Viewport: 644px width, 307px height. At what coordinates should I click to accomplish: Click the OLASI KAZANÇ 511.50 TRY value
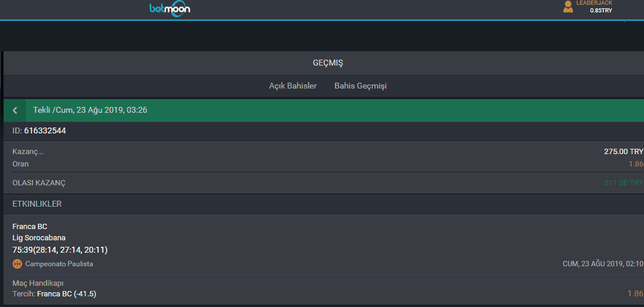pyautogui.click(x=623, y=183)
